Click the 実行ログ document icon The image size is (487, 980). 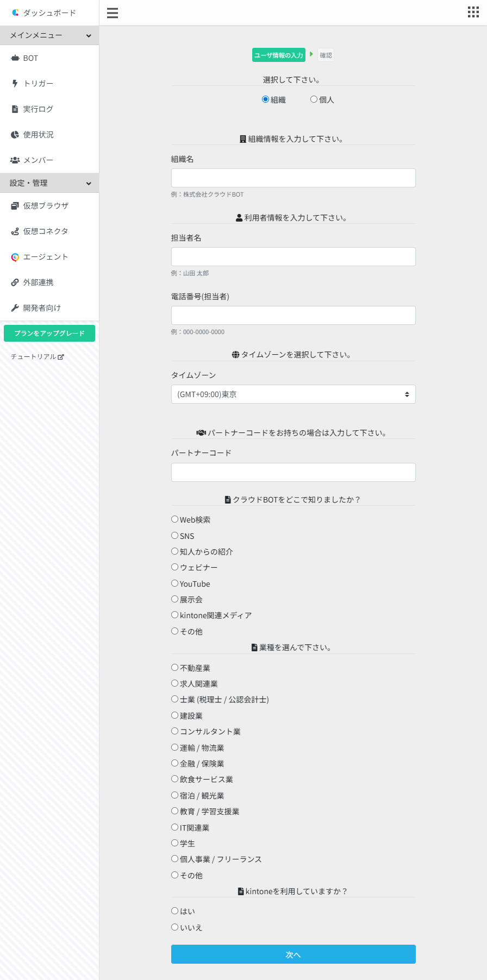pos(15,109)
